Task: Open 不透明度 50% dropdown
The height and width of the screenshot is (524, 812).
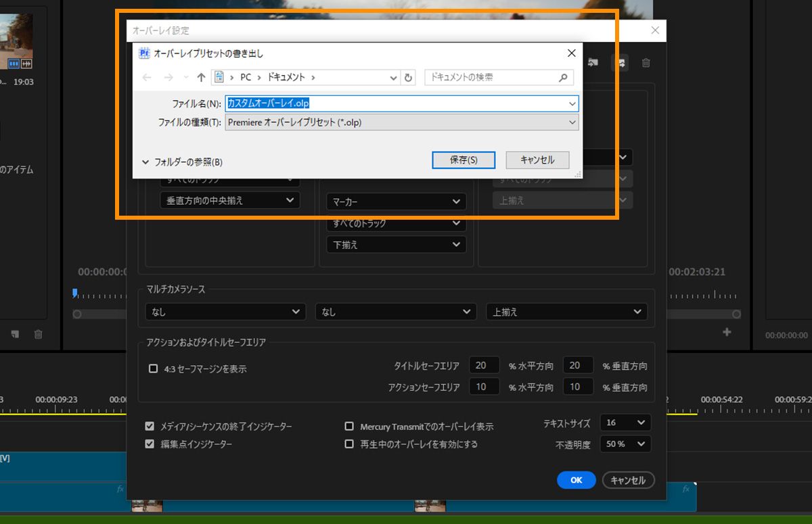Action: pos(625,444)
